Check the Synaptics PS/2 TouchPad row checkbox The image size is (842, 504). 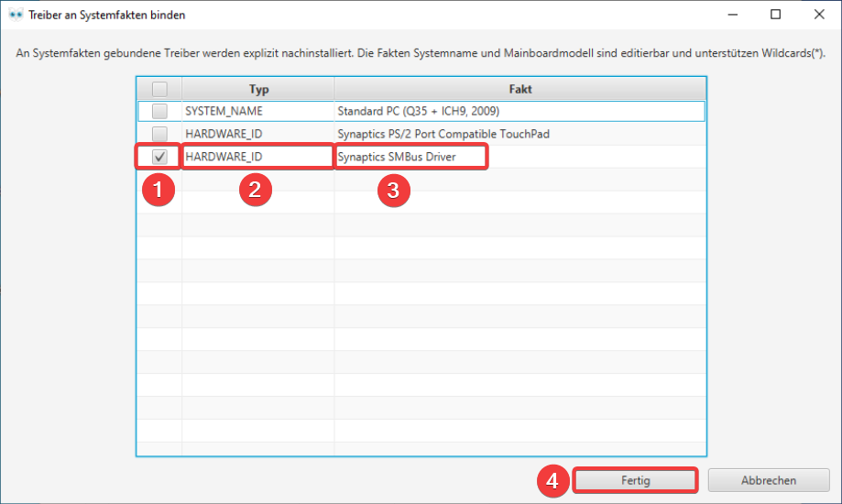pos(159,134)
